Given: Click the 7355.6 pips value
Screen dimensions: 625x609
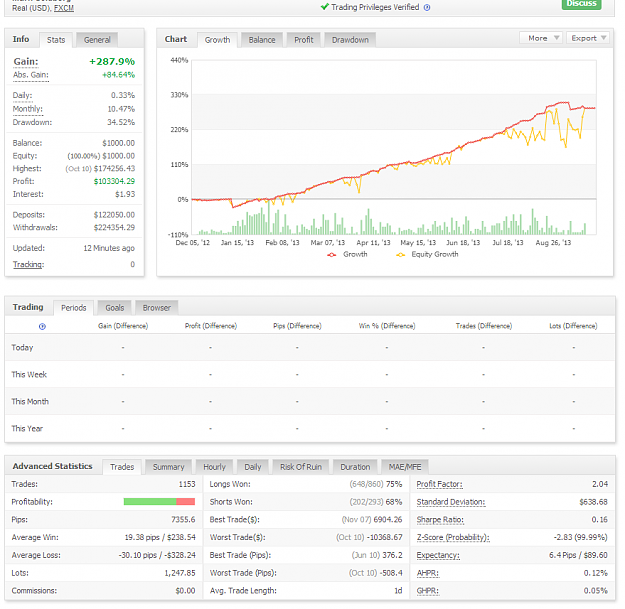Looking at the screenshot, I should pos(183,520).
